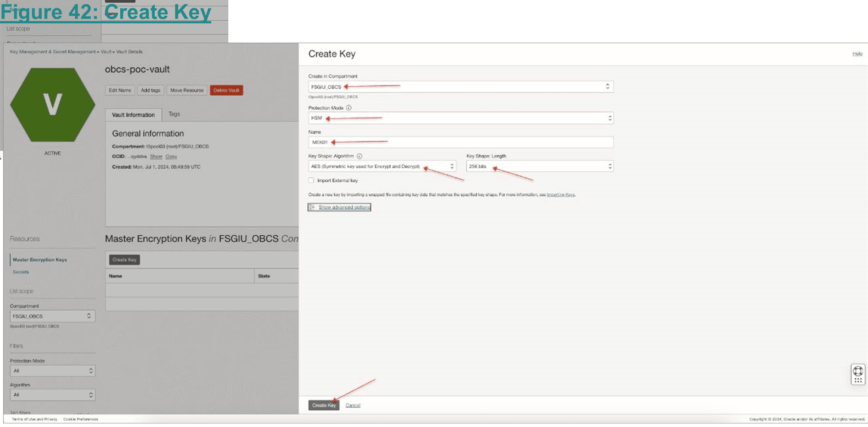Open the Help link
The height and width of the screenshot is (427, 868).
857,54
